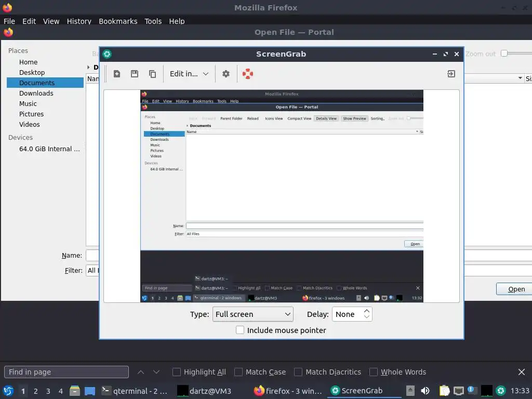The image size is (532, 399).
Task: Open the panel application menu bird icon
Action: tap(8, 391)
